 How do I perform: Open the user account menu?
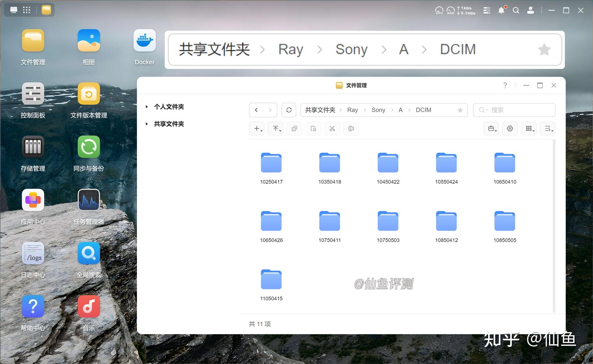530,10
